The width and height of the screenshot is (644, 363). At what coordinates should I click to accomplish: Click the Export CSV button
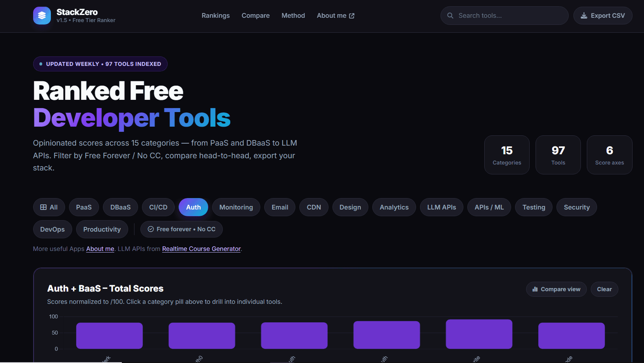pyautogui.click(x=603, y=16)
